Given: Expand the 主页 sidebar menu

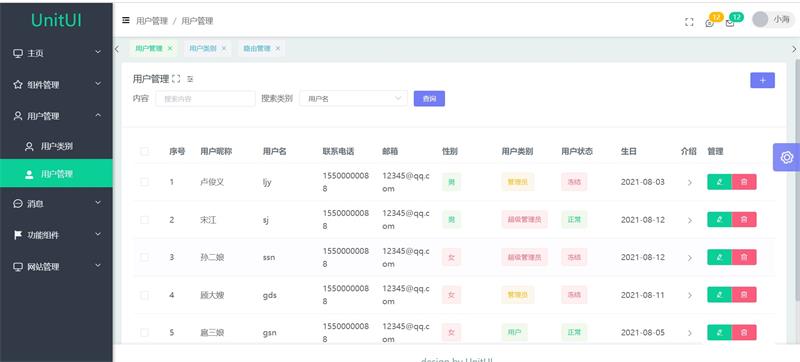Looking at the screenshot, I should point(56,53).
